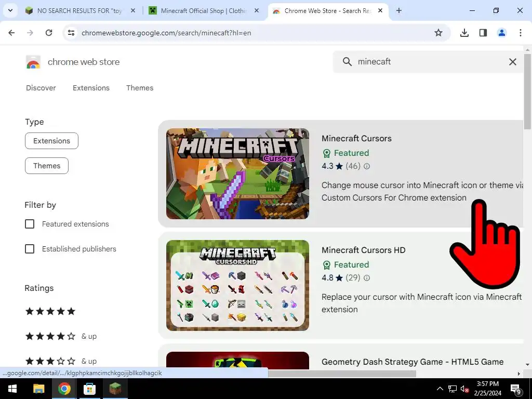Screen dimensions: 532x399
Task: Open the Themes navigation link
Action: pyautogui.click(x=140, y=88)
